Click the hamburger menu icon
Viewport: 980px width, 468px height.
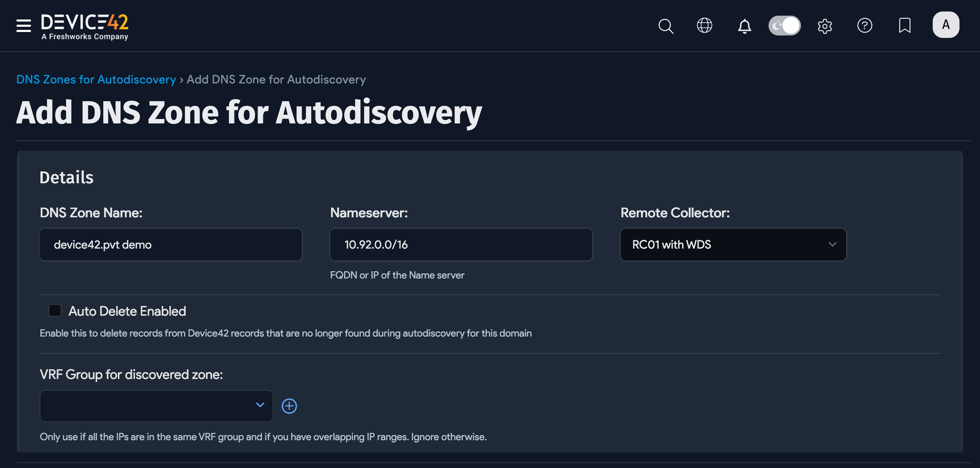pyautogui.click(x=23, y=25)
